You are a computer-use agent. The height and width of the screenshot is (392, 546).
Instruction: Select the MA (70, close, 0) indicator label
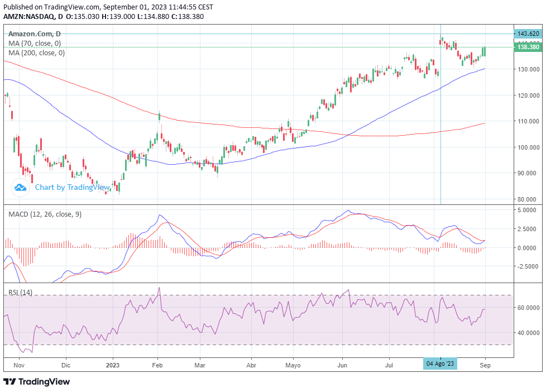pyautogui.click(x=35, y=44)
